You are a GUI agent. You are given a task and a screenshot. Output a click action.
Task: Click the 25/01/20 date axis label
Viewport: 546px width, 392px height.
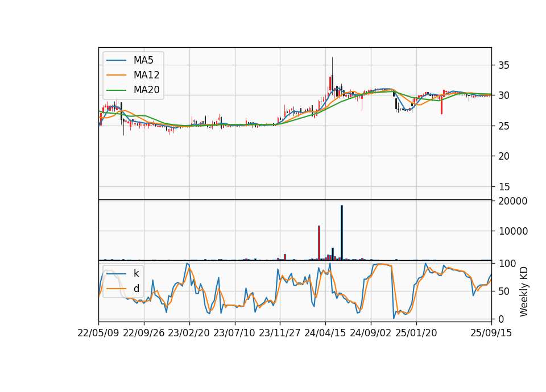point(416,333)
